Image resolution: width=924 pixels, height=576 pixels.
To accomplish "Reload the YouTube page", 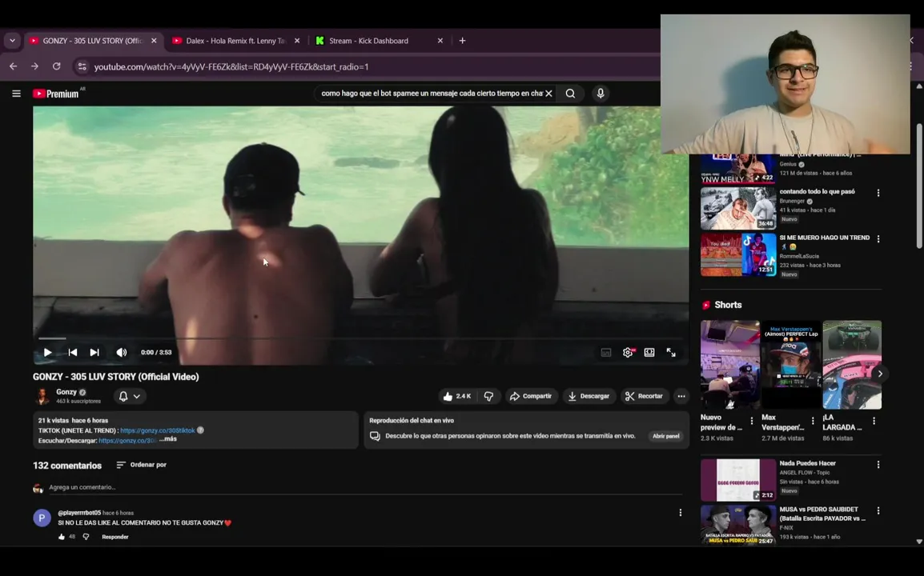I will click(x=57, y=66).
